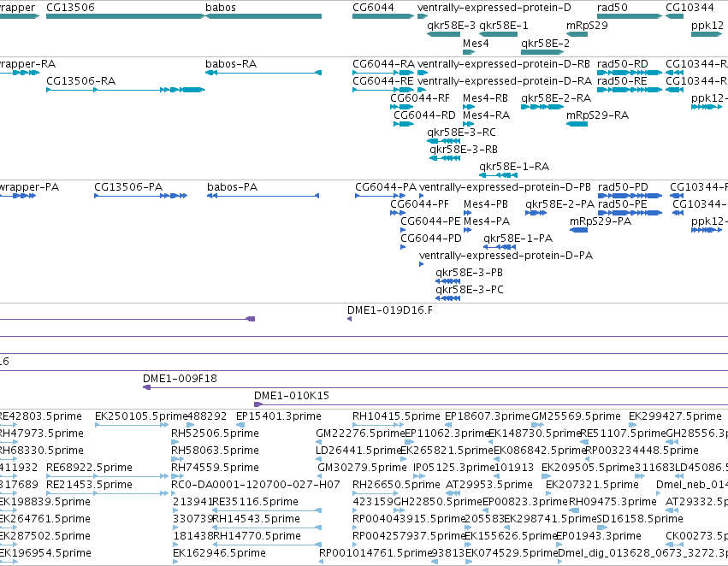Select the qkr58E-1 gene label
Viewport: 728px width, 566px height.
pyautogui.click(x=504, y=26)
